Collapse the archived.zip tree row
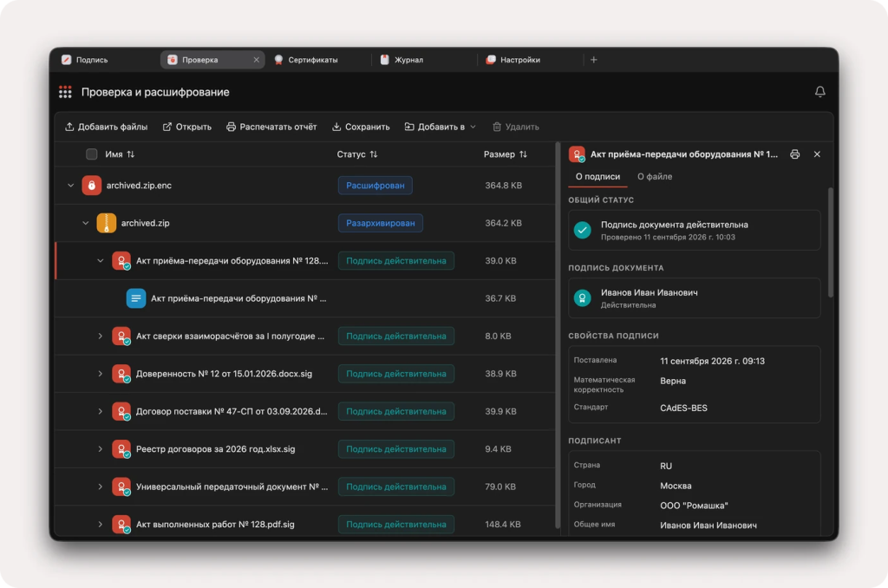The height and width of the screenshot is (588, 888). [86, 223]
